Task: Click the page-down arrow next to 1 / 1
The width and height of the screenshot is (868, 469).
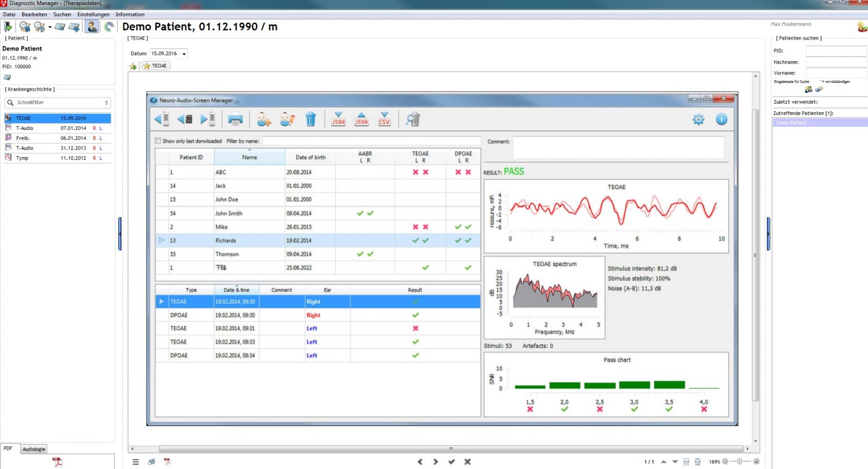Action: 675,462
